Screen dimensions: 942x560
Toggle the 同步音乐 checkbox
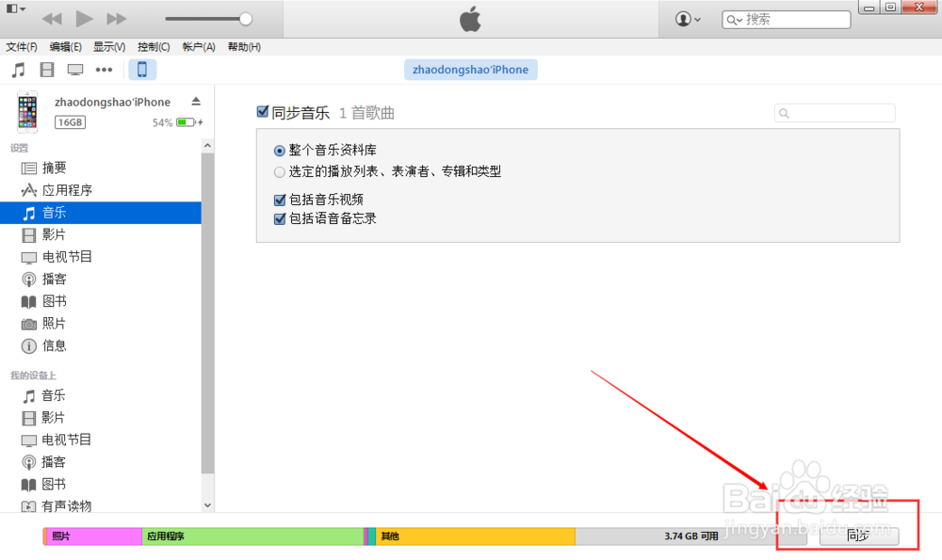point(263,111)
